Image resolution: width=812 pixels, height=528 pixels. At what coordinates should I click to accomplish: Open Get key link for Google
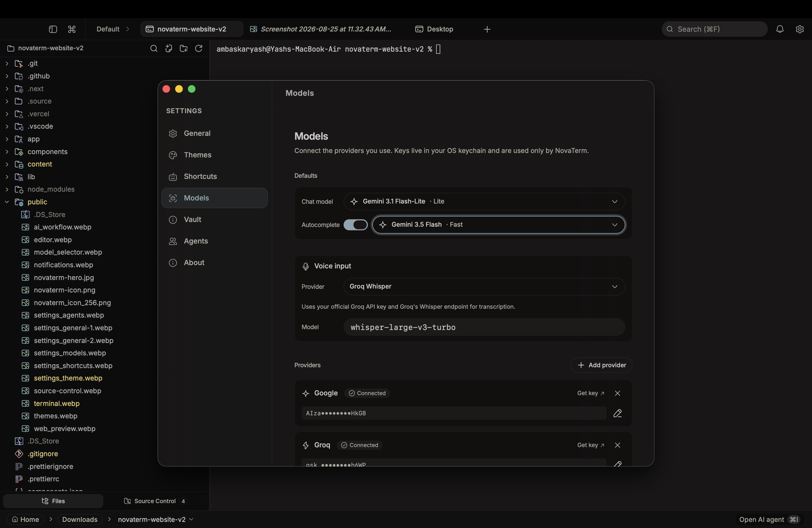590,393
